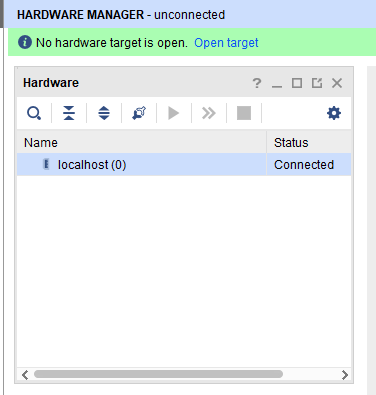The image size is (376, 395).
Task: Open Hardware panel help question mark
Action: click(x=257, y=83)
